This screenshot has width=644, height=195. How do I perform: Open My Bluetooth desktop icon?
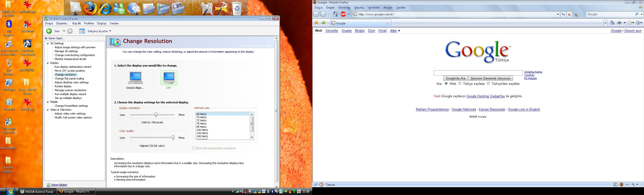9,29
